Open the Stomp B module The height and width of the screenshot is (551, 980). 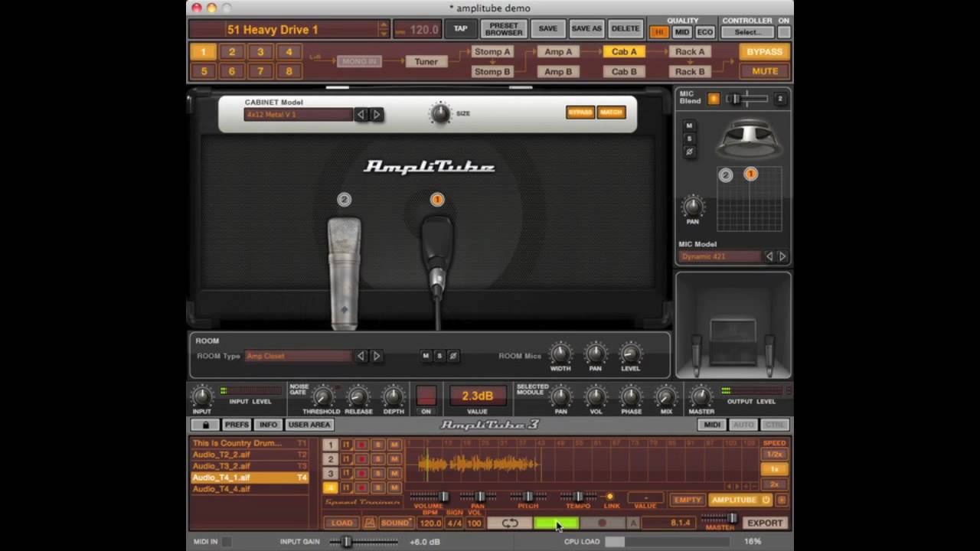492,72
